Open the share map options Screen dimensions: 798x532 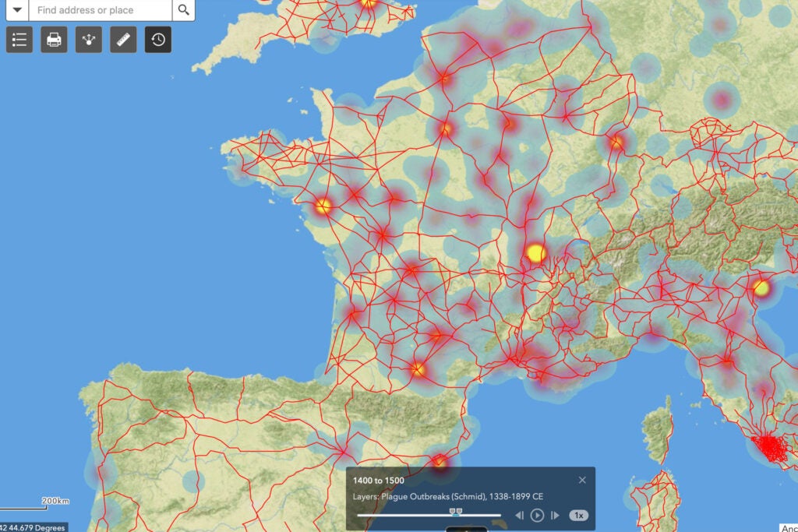pyautogui.click(x=87, y=40)
